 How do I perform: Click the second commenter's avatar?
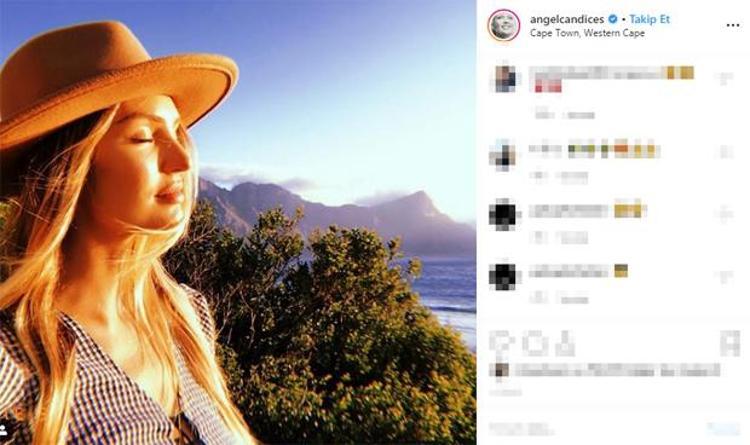click(502, 156)
